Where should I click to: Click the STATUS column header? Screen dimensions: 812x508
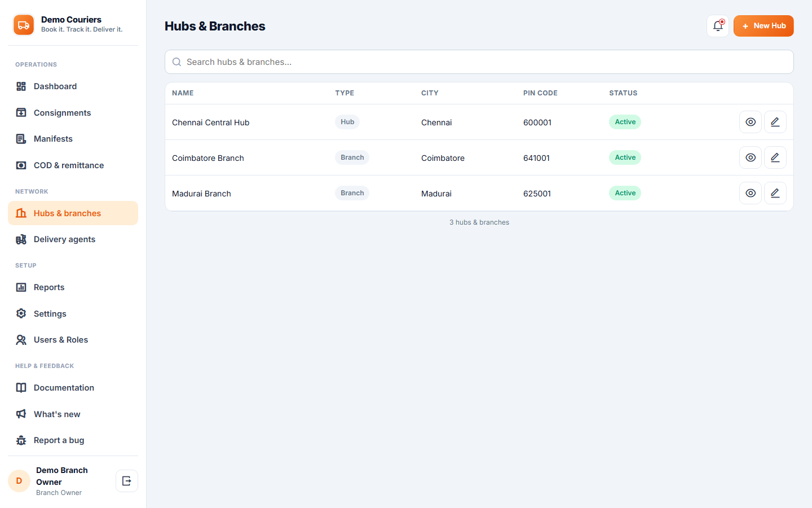point(623,93)
